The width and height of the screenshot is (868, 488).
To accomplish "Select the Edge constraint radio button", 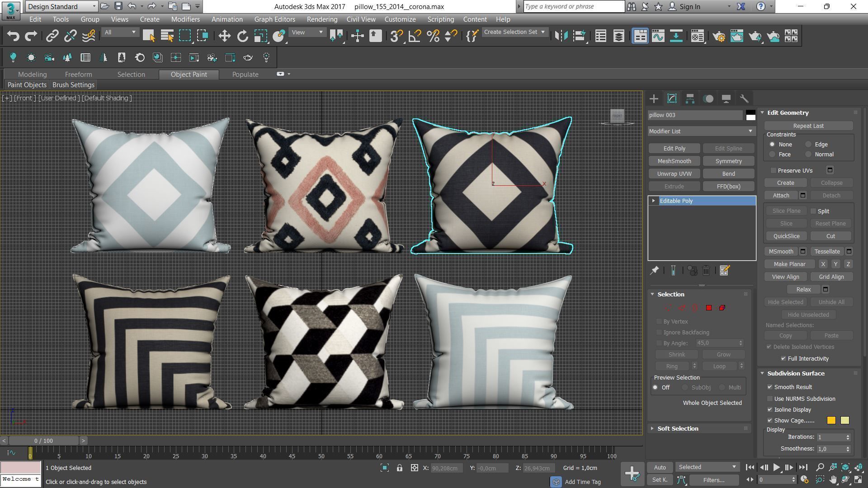I will [x=808, y=145].
